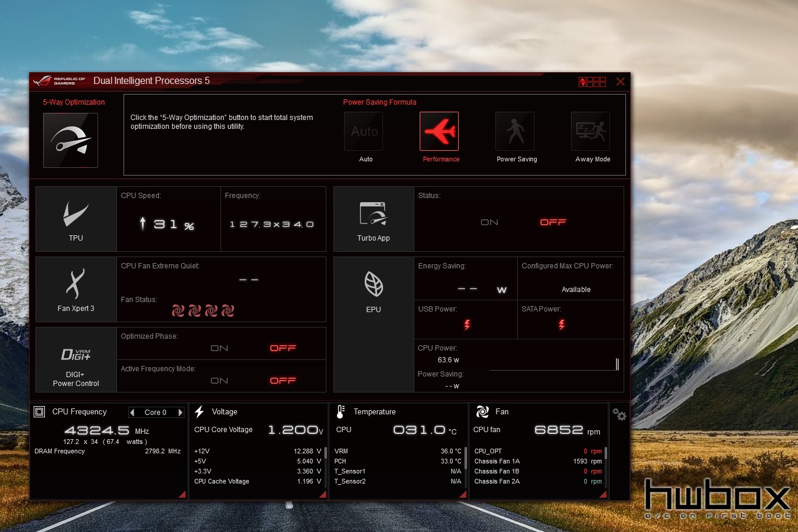Click the 5-Way Optimization gauge icon

point(70,140)
